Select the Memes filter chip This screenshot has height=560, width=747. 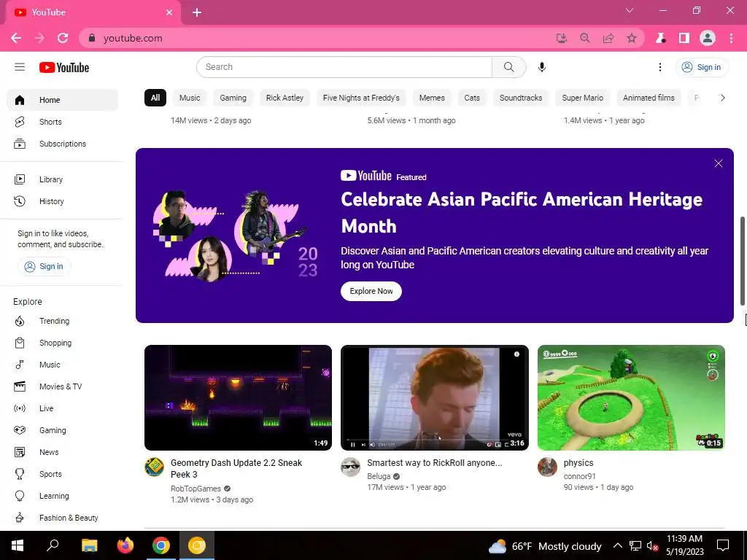tap(432, 98)
